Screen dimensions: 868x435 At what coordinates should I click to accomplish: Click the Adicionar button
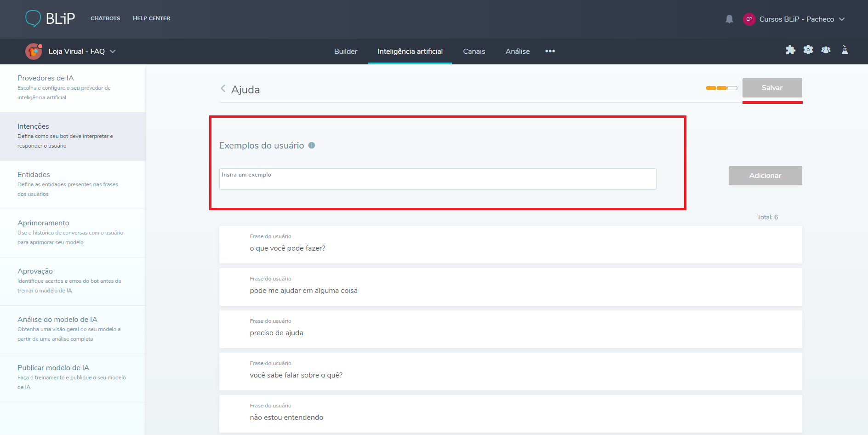tap(765, 176)
